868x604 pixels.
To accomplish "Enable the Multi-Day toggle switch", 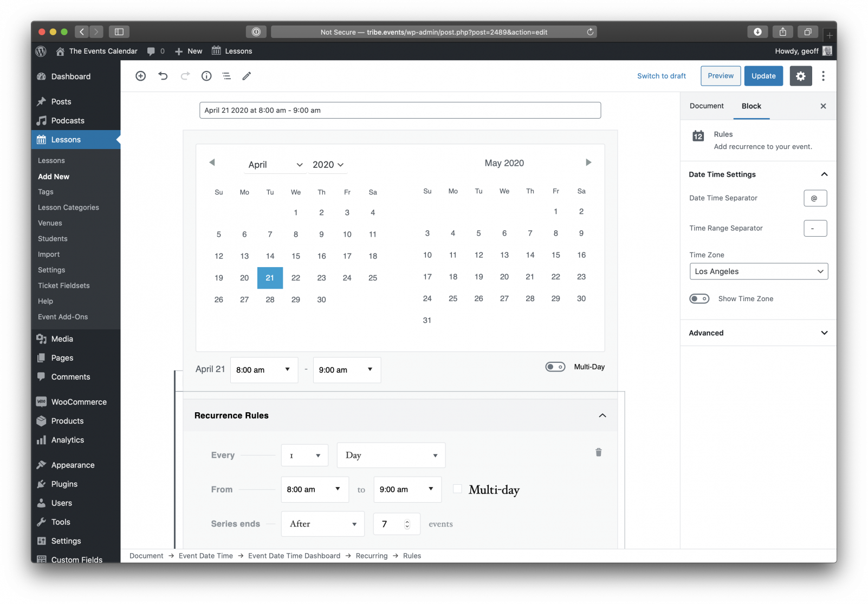I will pyautogui.click(x=555, y=367).
